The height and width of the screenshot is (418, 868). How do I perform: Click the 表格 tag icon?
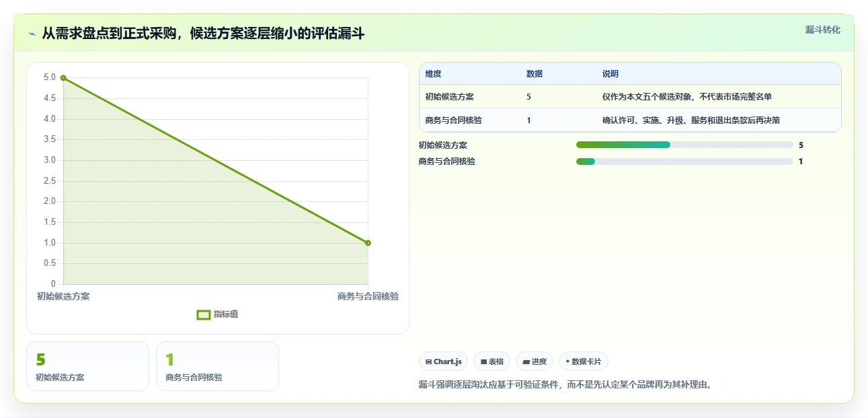483,362
